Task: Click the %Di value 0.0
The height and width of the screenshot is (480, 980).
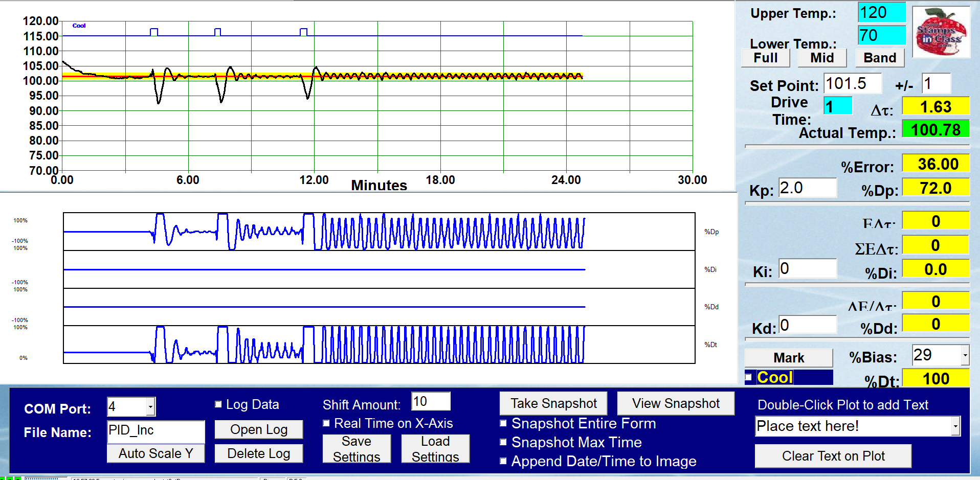Action: (x=936, y=269)
